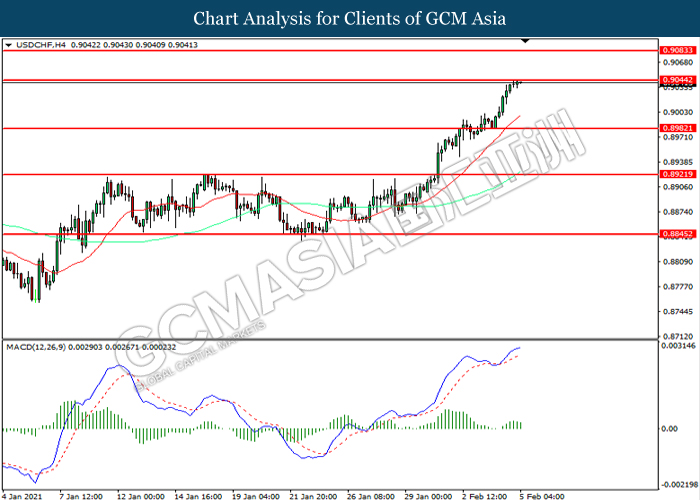Click the USDCHF,H4 symbol text
Image resolution: width=700 pixels, height=500 pixels.
pyautogui.click(x=41, y=45)
